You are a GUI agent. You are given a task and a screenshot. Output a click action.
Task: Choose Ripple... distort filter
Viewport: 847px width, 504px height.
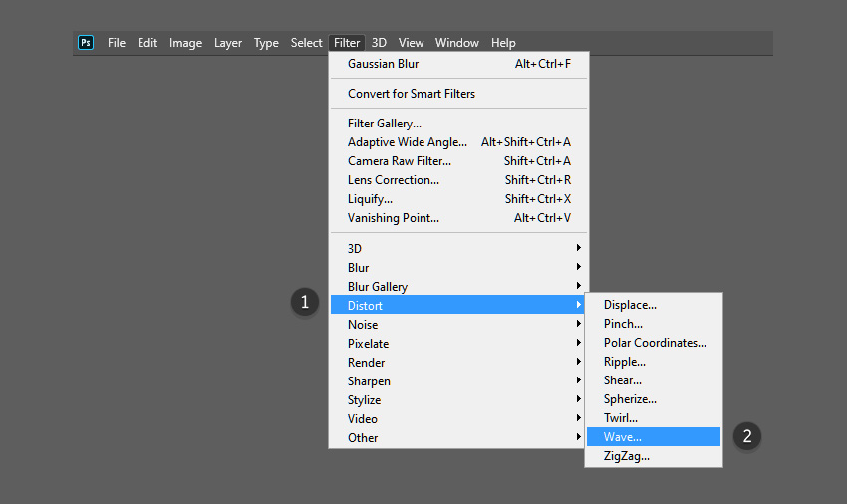(x=654, y=362)
